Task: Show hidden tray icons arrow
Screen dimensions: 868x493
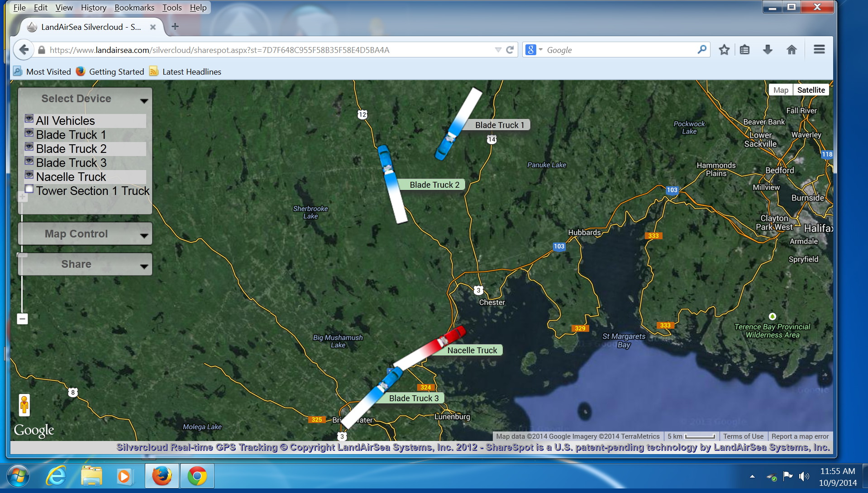Action: (752, 476)
